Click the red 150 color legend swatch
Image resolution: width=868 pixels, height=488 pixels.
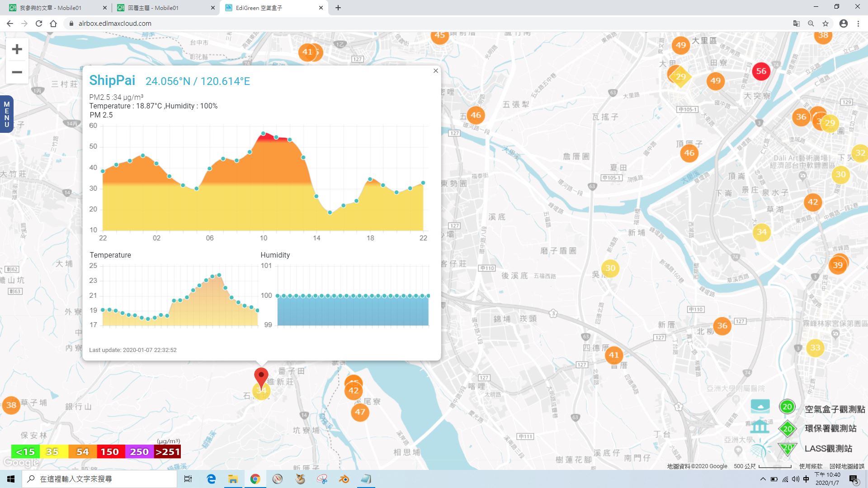[x=109, y=451]
